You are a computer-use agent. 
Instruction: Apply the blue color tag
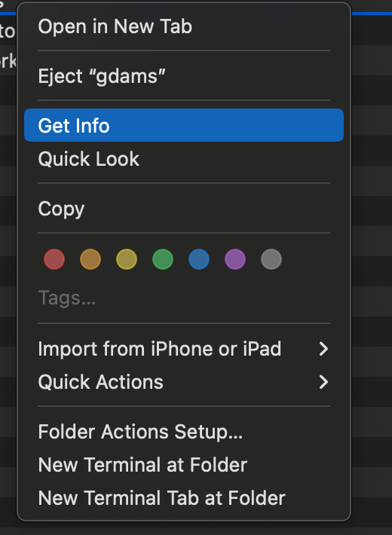tap(199, 259)
